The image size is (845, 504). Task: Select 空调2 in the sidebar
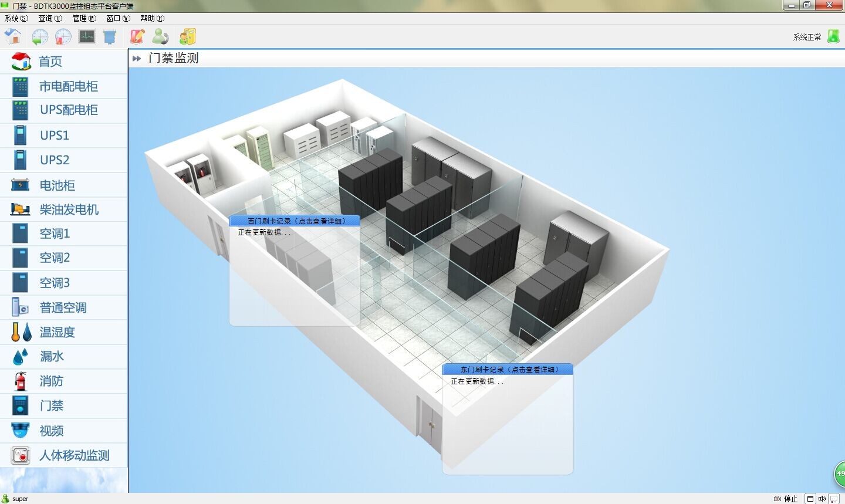click(63, 258)
